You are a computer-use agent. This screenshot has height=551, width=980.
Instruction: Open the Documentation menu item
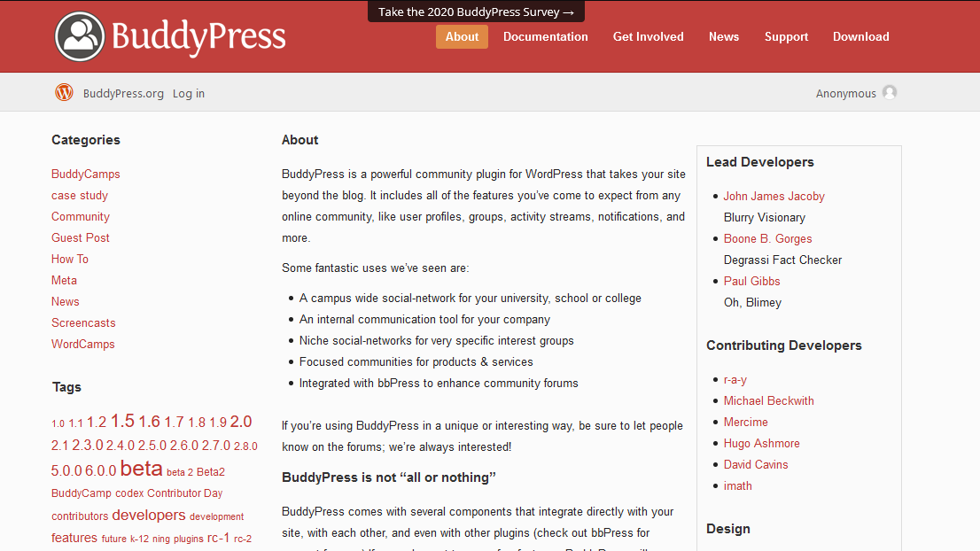click(x=546, y=37)
